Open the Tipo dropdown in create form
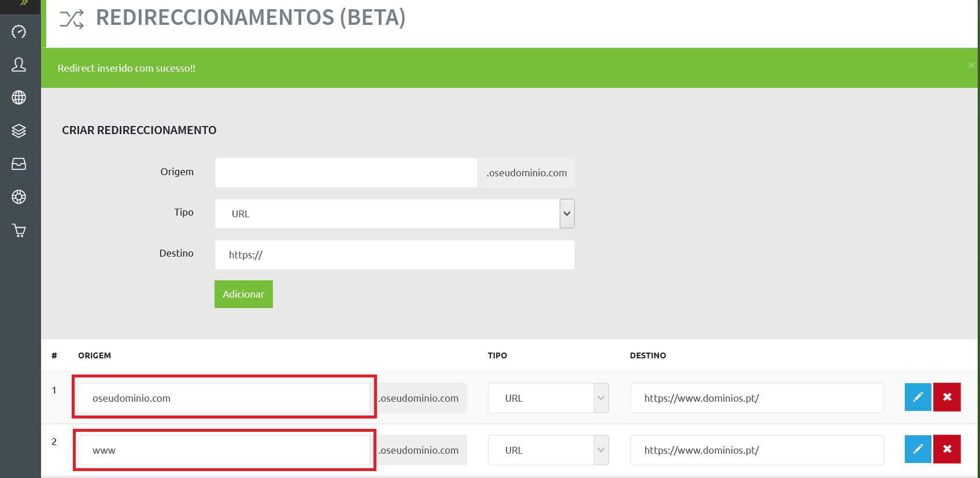Image resolution: width=980 pixels, height=478 pixels. (394, 214)
